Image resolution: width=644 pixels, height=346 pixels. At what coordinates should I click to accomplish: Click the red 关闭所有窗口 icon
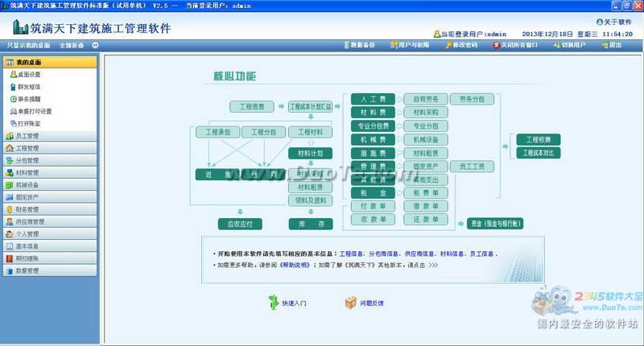coord(497,45)
